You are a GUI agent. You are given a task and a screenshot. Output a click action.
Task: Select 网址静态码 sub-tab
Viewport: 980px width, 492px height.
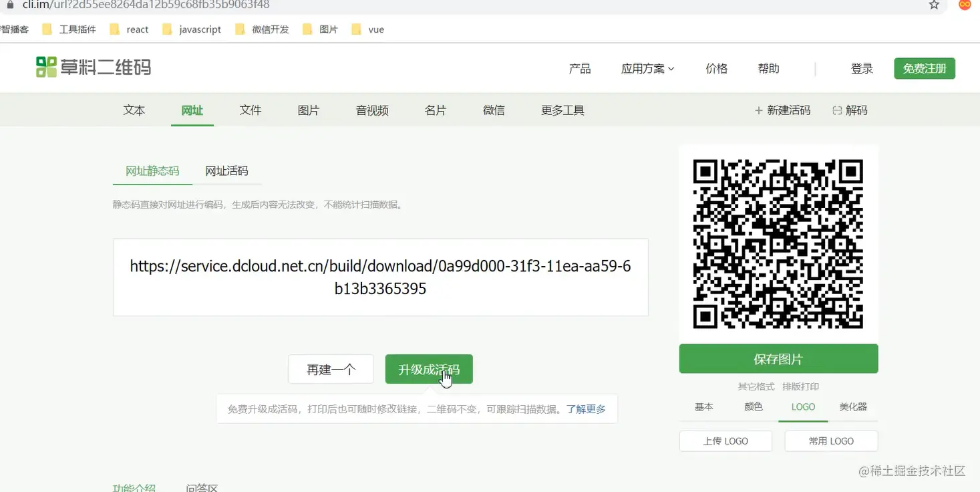[x=152, y=170]
